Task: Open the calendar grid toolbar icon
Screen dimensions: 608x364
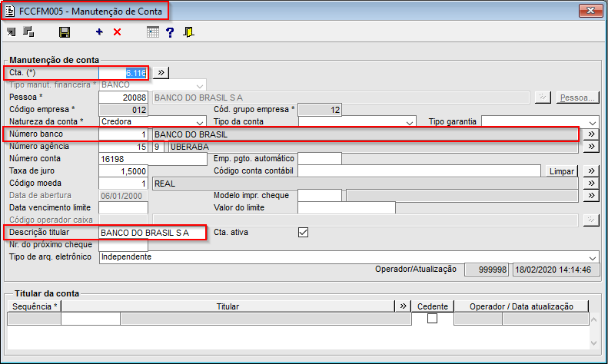Action: pos(153,31)
